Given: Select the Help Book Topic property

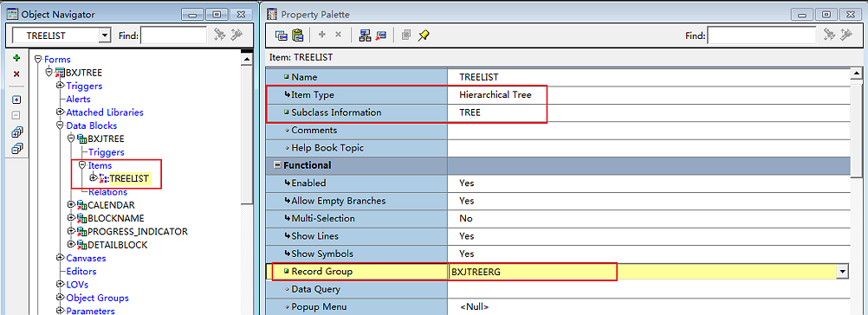Looking at the screenshot, I should tap(559, 148).
